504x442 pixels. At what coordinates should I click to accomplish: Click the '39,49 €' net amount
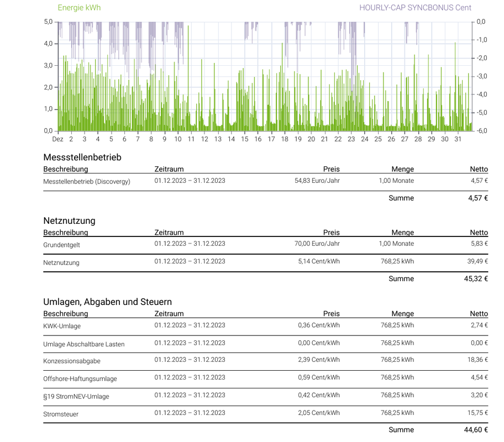click(x=477, y=261)
